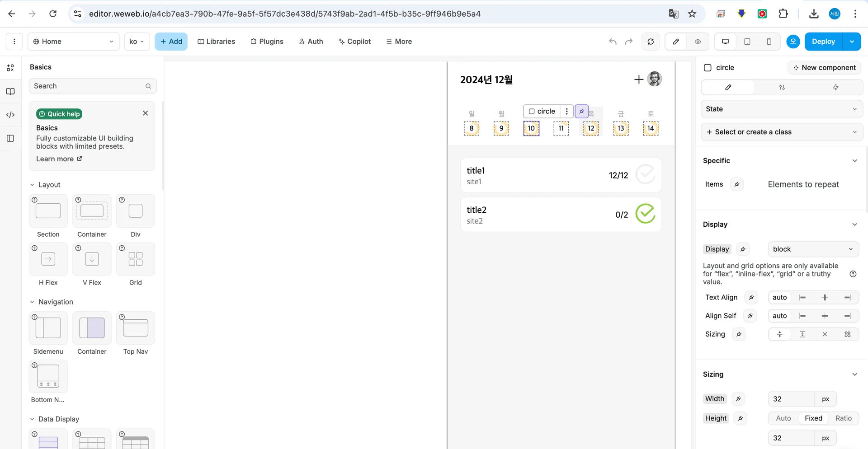This screenshot has height=449, width=868.
Task: Select Fixed height option
Action: pos(813,418)
